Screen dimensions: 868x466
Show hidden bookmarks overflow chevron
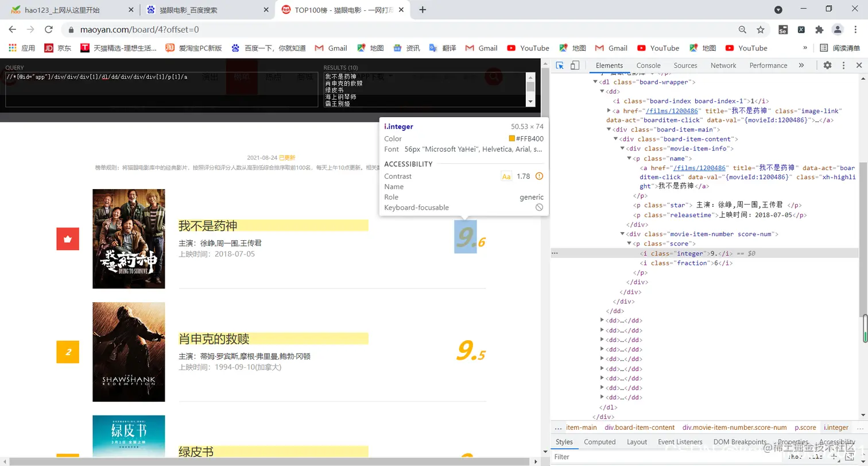805,48
